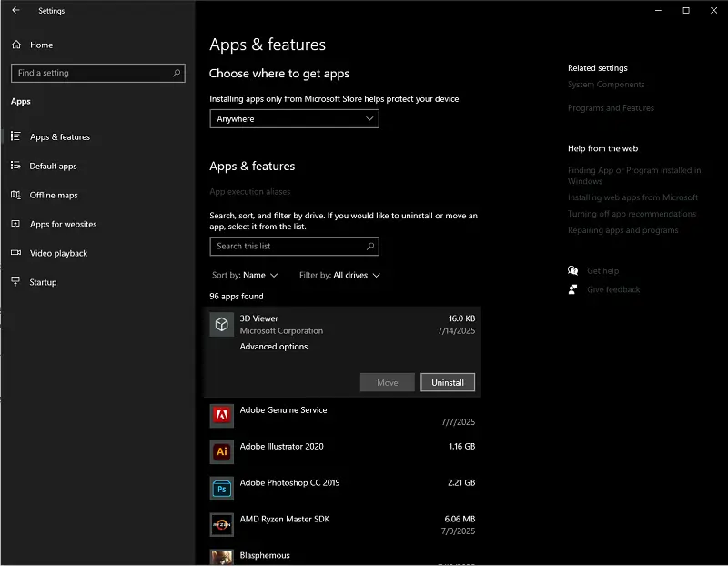728x566 pixels.
Task: Open the Programs and Features link
Action: click(611, 108)
